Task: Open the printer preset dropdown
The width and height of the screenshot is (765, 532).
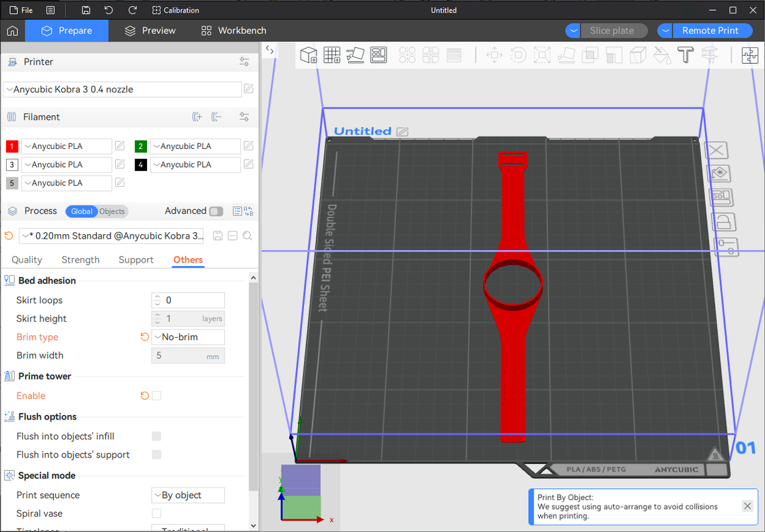Action: point(123,89)
